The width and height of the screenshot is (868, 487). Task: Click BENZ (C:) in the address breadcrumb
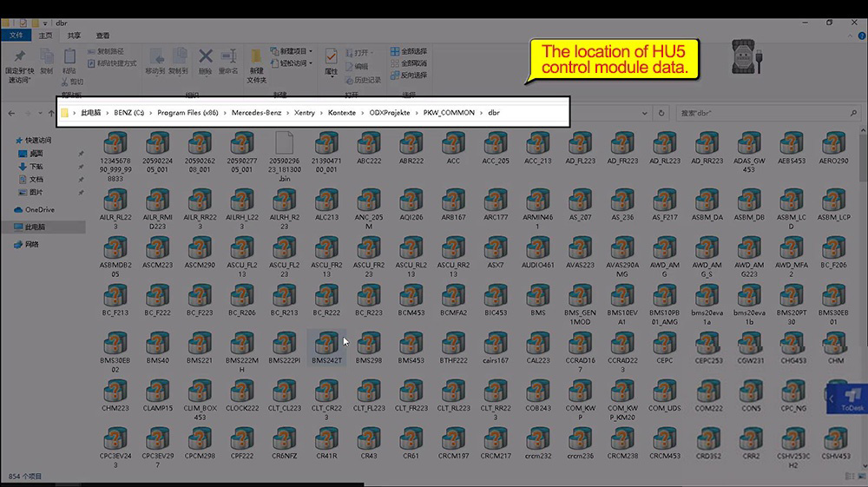[x=129, y=112]
